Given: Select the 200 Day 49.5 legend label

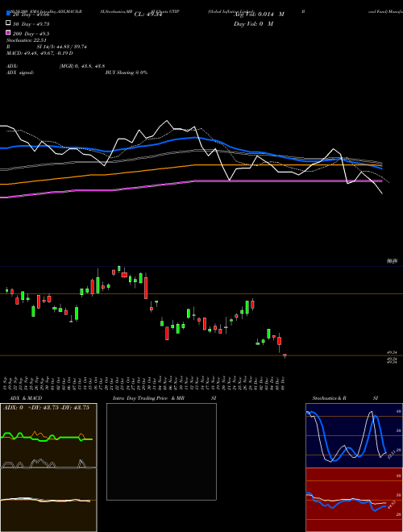Looking at the screenshot, I should pyautogui.click(x=31, y=34).
